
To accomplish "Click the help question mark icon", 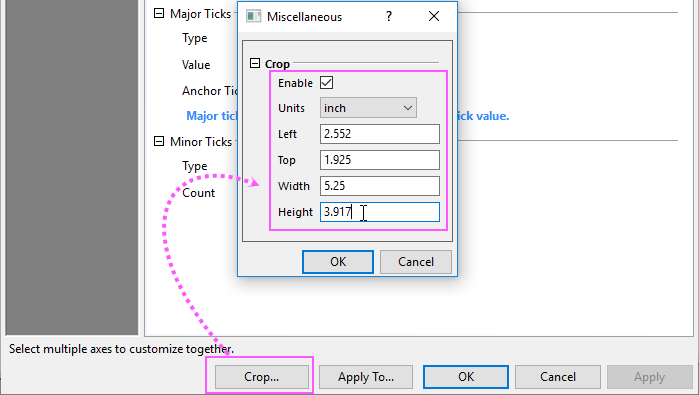I will tap(389, 16).
